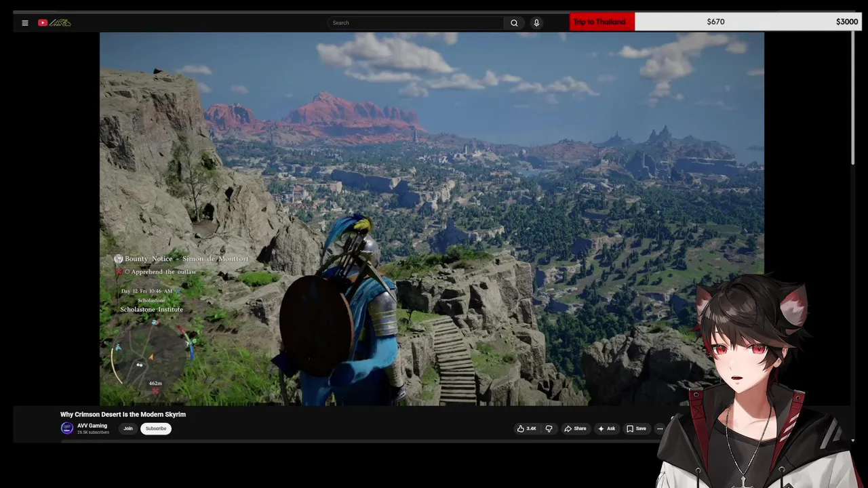Subscribe to AVV Gaming channel
868x488 pixels.
click(x=156, y=428)
